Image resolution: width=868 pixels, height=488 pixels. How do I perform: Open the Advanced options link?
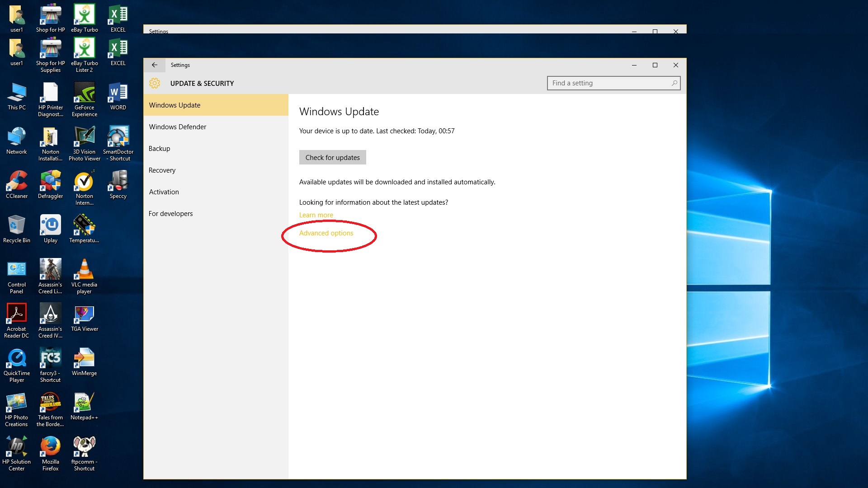(326, 233)
